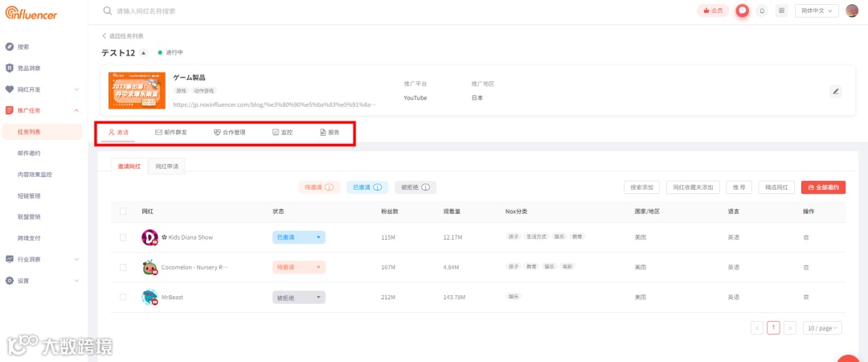868x362 pixels.
Task: Open 联盟营销 in the sidebar
Action: [30, 216]
